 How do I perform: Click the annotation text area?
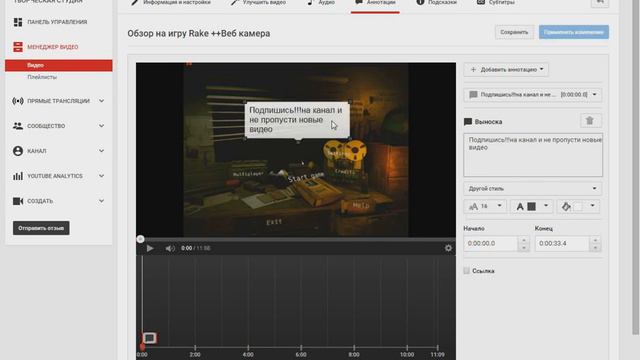[x=533, y=155]
